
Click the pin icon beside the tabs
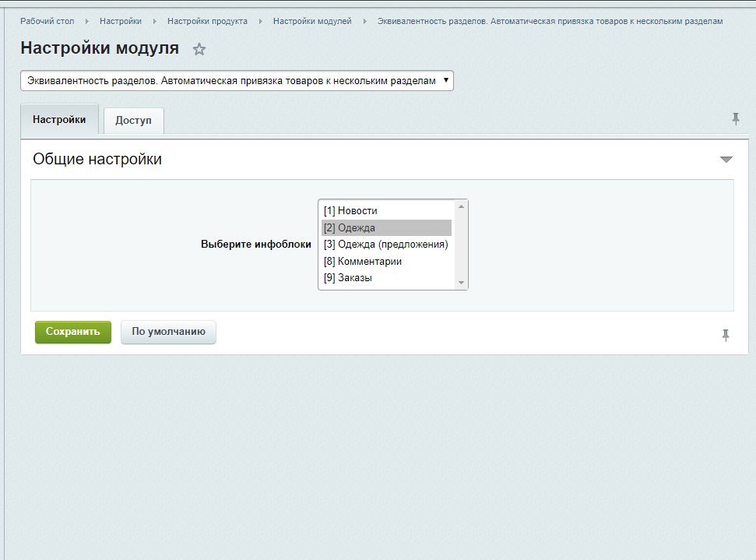pos(735,118)
